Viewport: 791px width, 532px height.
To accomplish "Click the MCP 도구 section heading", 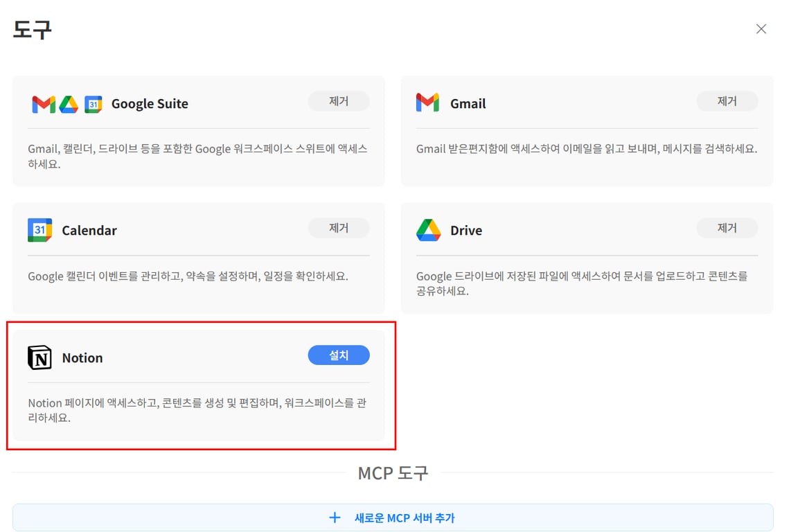I will point(393,473).
